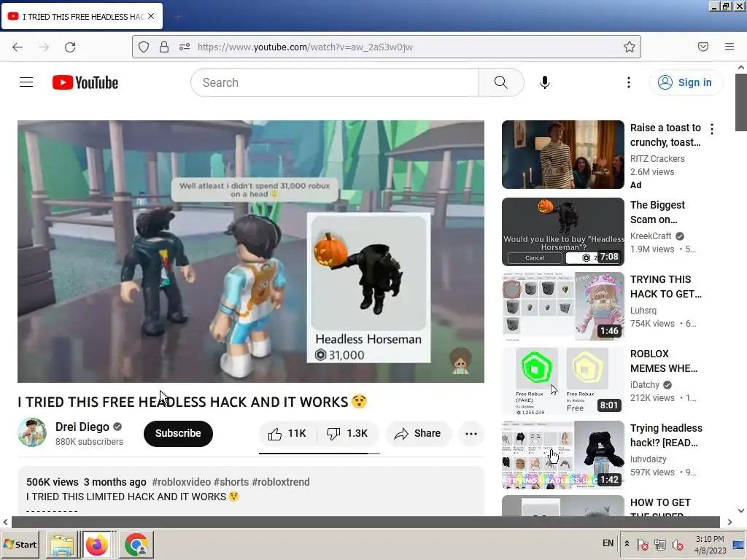
Task: Select the 'I TRIED THIS FREE HEADLESS' tab
Action: pyautogui.click(x=82, y=16)
